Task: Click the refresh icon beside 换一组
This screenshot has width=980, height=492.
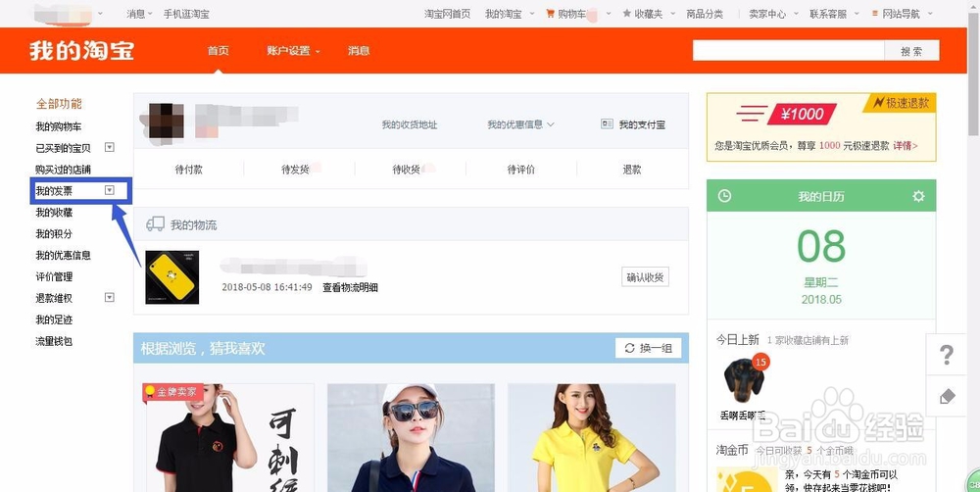Action: tap(629, 348)
